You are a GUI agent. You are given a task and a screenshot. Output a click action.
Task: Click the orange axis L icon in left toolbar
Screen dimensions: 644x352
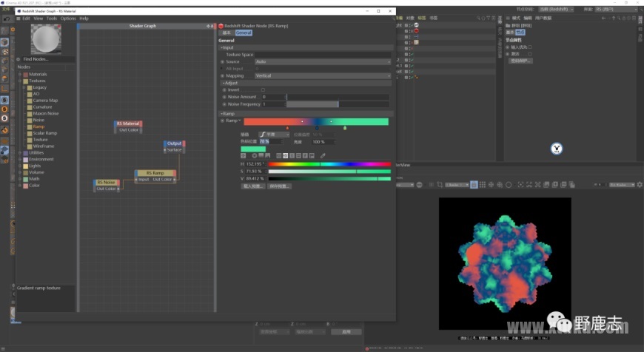[x=4, y=88]
